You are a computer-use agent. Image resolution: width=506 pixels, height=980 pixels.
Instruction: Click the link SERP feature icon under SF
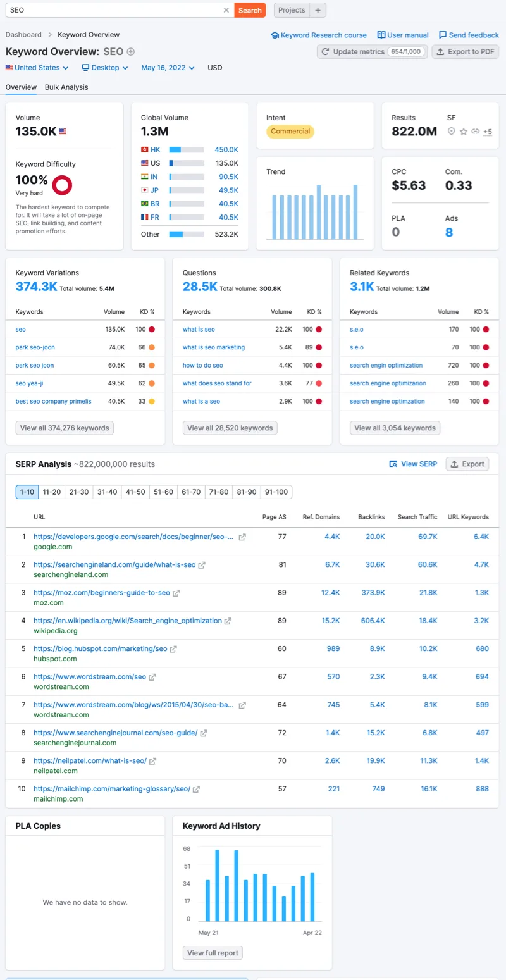(x=475, y=132)
